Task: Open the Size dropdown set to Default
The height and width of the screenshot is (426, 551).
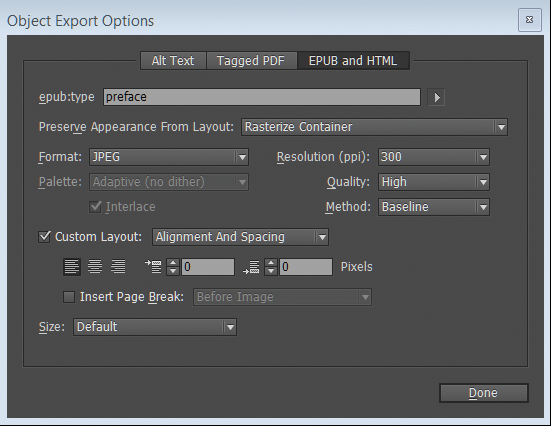Action: pyautogui.click(x=155, y=327)
